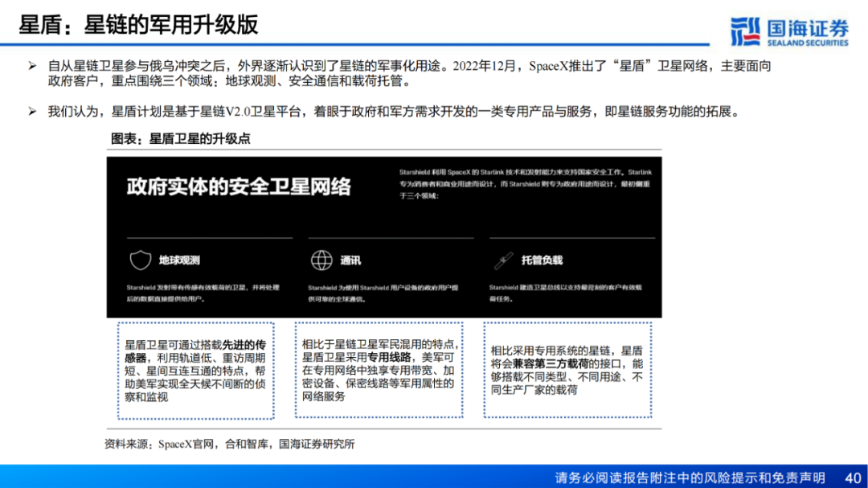
Task: Click the source line 资料来源：SpaceX官网
Action: click(x=229, y=444)
